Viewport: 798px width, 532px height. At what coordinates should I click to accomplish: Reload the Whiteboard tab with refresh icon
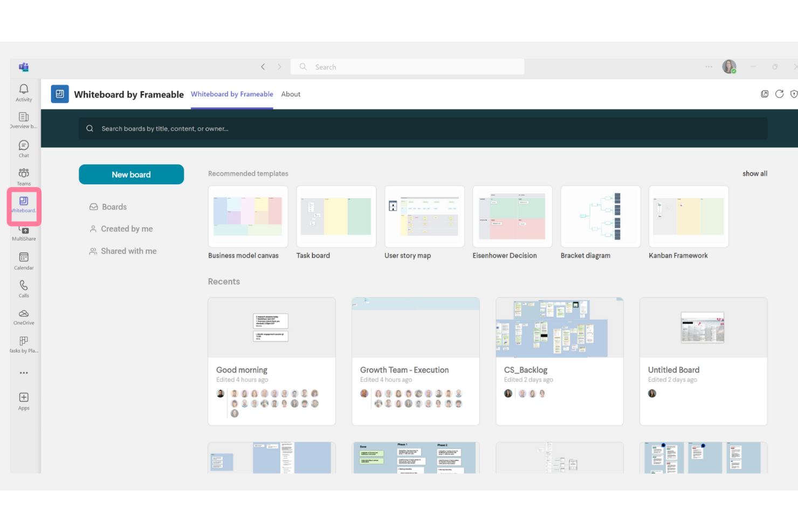[x=779, y=94]
